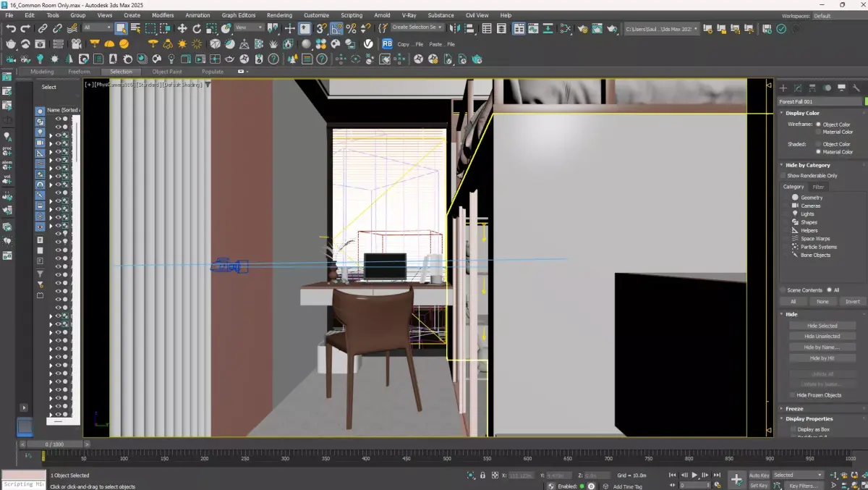Collapse the Display Color rollout
This screenshot has height=490, width=868.
pos(803,113)
